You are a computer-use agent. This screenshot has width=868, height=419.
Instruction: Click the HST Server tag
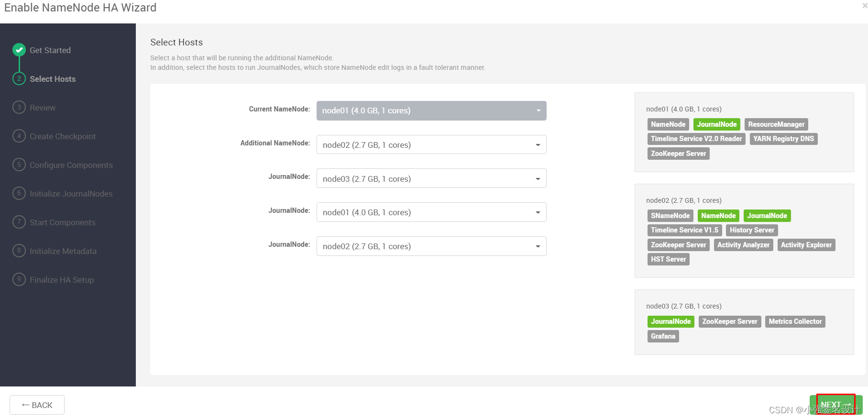click(668, 259)
